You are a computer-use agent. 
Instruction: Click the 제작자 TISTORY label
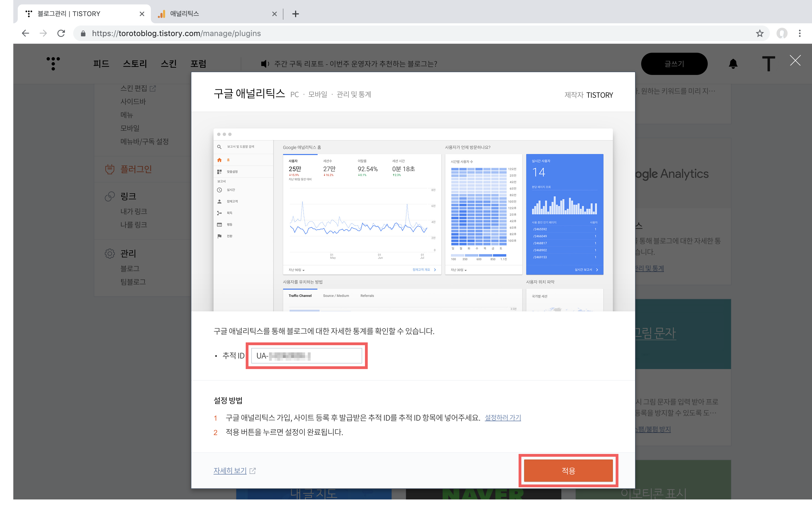coord(589,95)
